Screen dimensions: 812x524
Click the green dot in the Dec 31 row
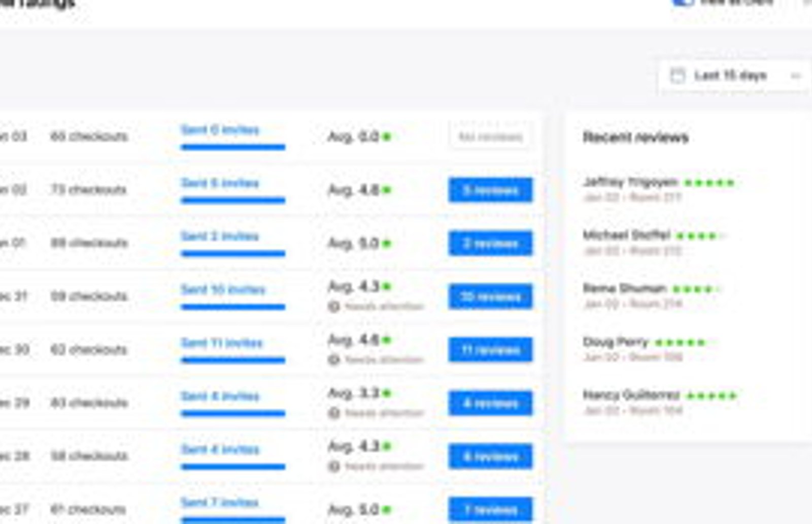coord(387,286)
